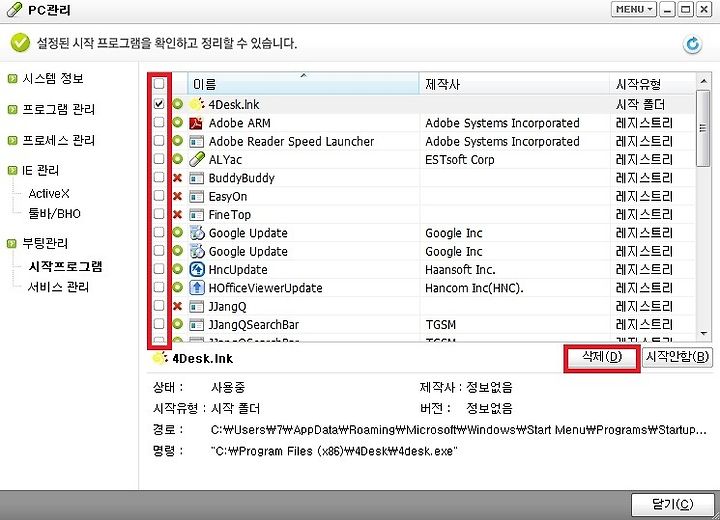This screenshot has height=520, width=720.
Task: Uncheck the 4Desk.lnk checkbox
Action: coord(159,104)
